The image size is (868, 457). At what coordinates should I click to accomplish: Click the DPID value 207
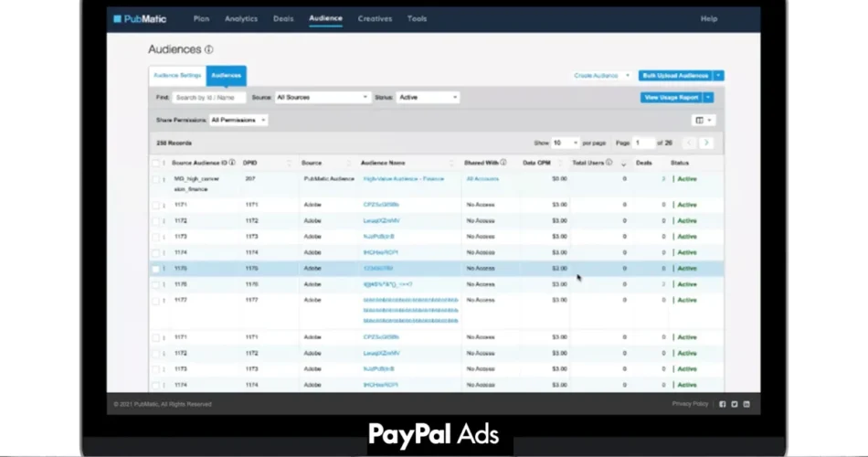tap(250, 179)
